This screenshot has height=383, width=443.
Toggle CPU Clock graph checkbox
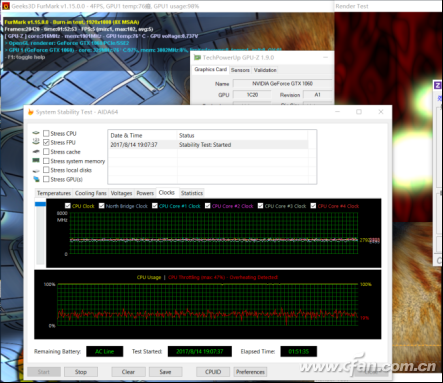[x=68, y=206]
